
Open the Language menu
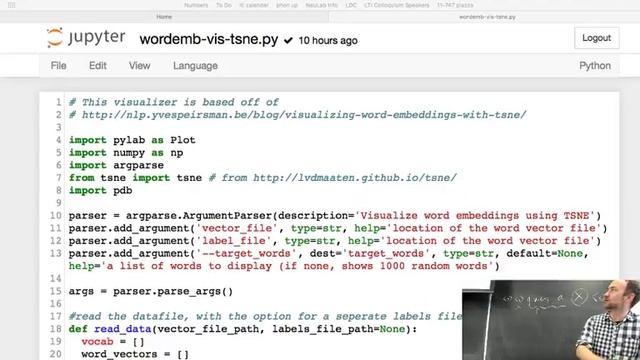(195, 66)
